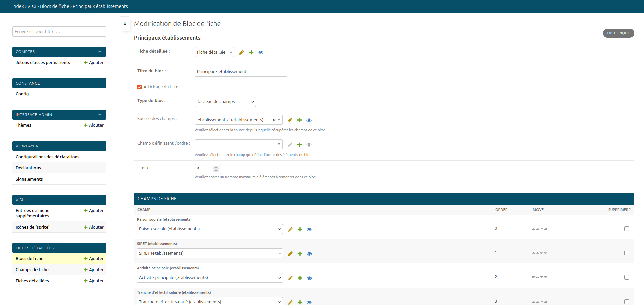Click into the Titre du bloc text field
The image size is (644, 305).
click(241, 72)
